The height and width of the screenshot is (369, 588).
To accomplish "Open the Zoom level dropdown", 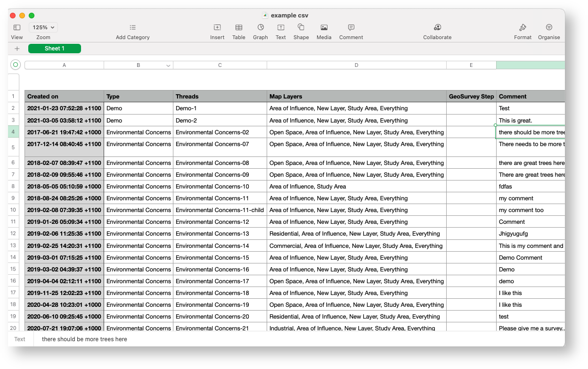I will tap(43, 27).
